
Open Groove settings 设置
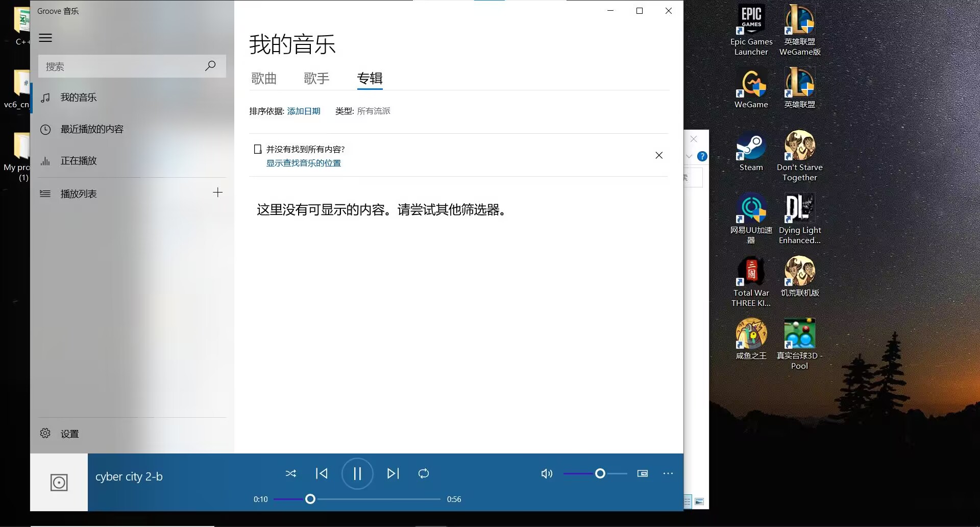tap(69, 433)
